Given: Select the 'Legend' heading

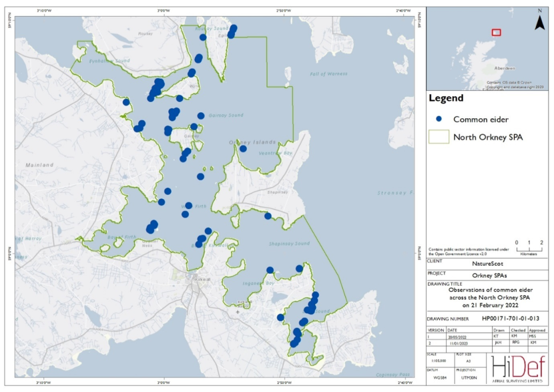Looking at the screenshot, I should click(x=446, y=98).
